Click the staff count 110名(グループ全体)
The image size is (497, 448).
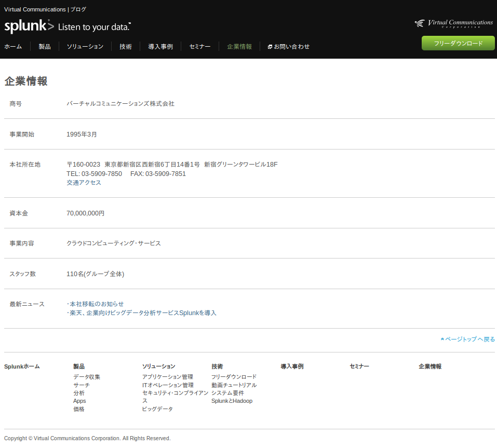pos(95,274)
